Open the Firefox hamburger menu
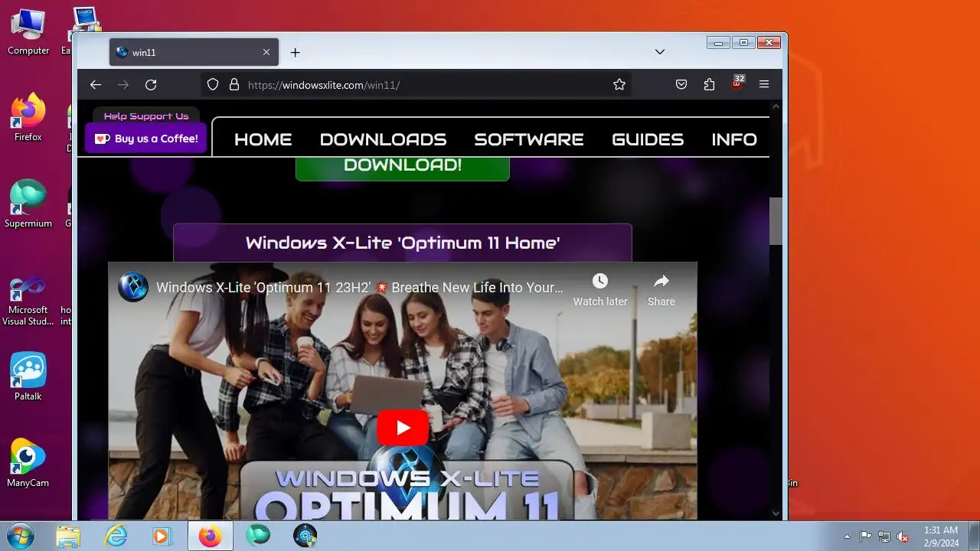The width and height of the screenshot is (980, 551). click(x=764, y=85)
